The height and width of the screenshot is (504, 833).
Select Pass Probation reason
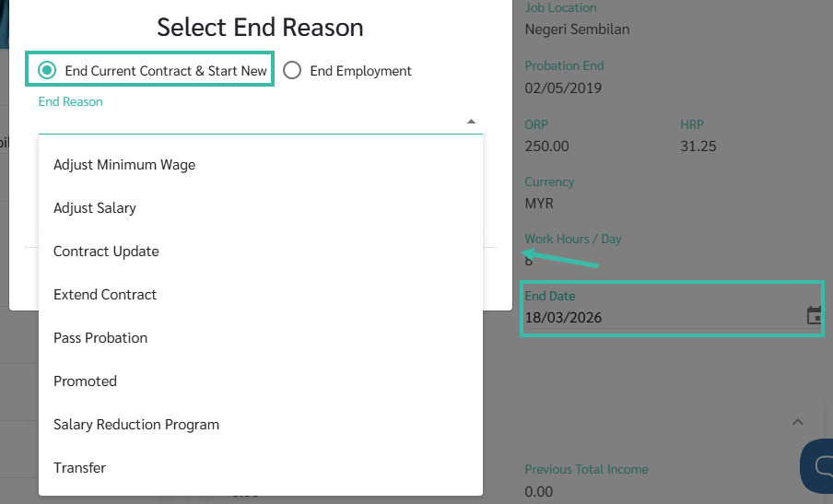coord(100,338)
